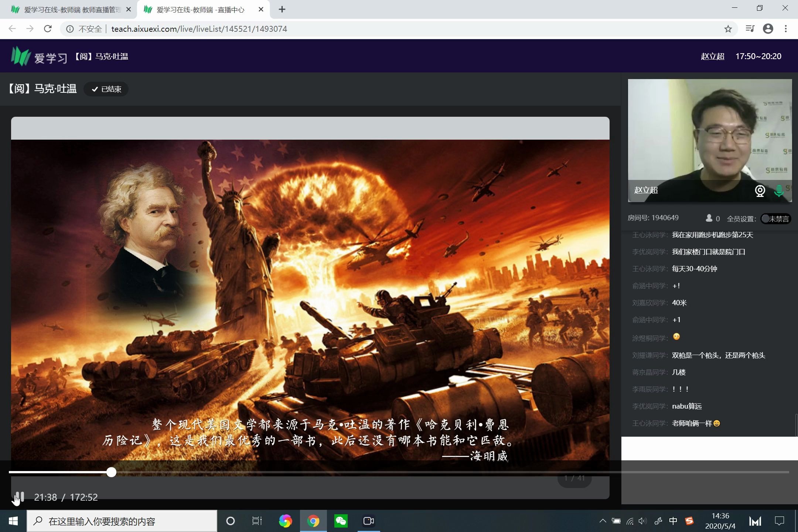The image size is (798, 532).
Task: Toggle the 未禁言 mute-all switch
Action: (x=775, y=219)
